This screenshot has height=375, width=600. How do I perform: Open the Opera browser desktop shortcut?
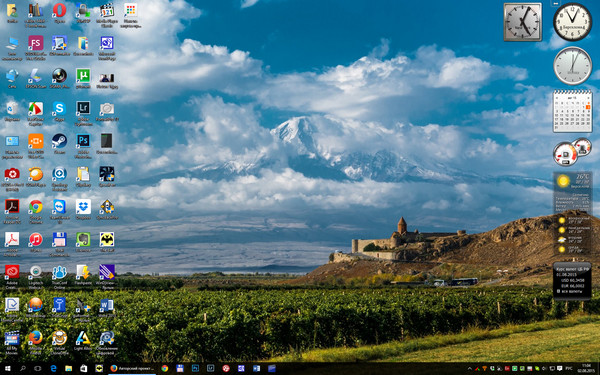pos(59,10)
